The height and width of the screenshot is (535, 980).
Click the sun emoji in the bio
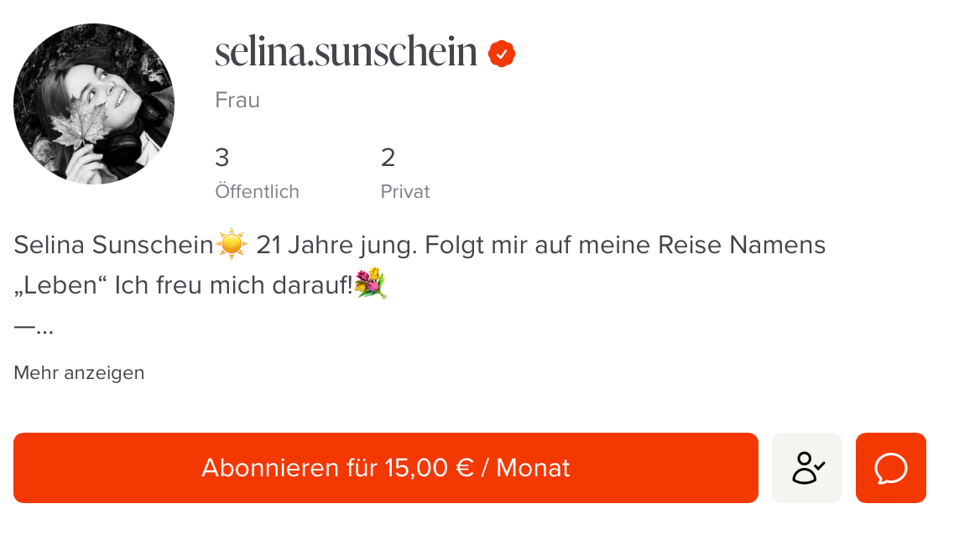pos(231,245)
